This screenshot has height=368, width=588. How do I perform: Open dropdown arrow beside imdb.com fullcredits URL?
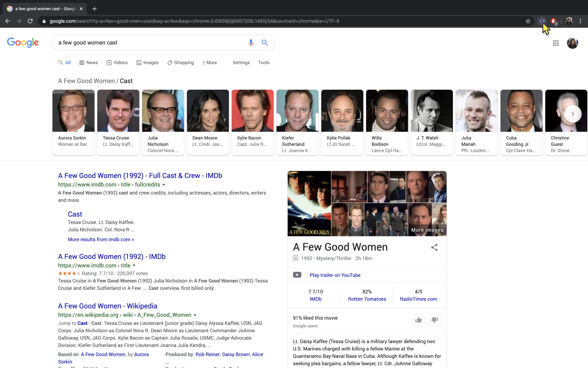pos(164,185)
